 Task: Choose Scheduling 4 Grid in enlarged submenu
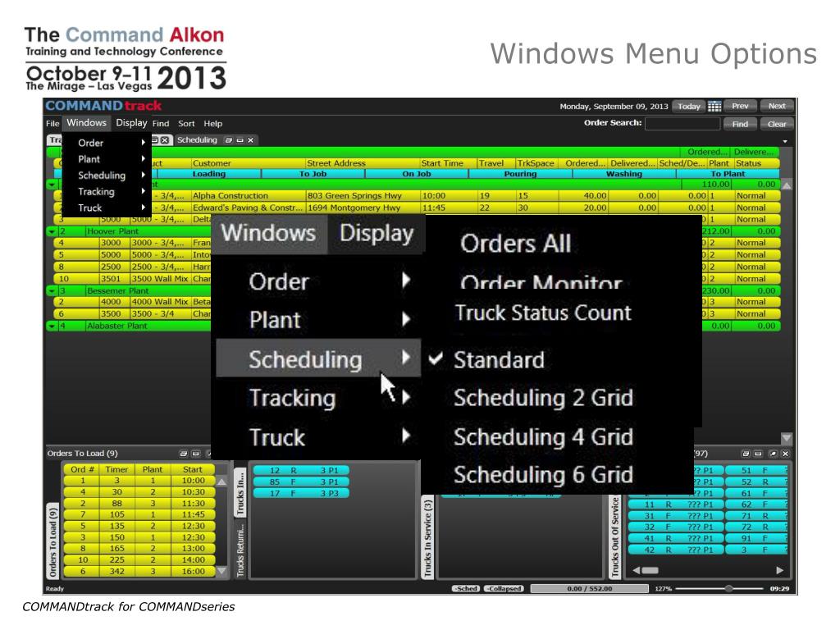543,437
